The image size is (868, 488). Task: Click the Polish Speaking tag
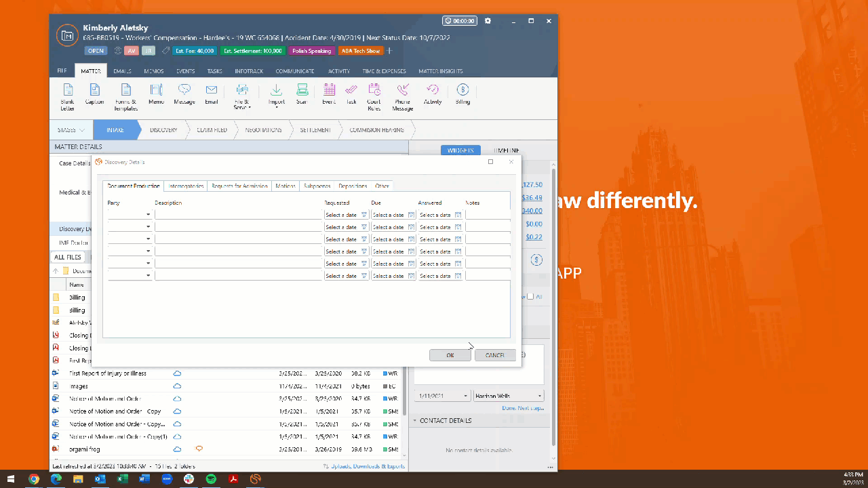312,51
